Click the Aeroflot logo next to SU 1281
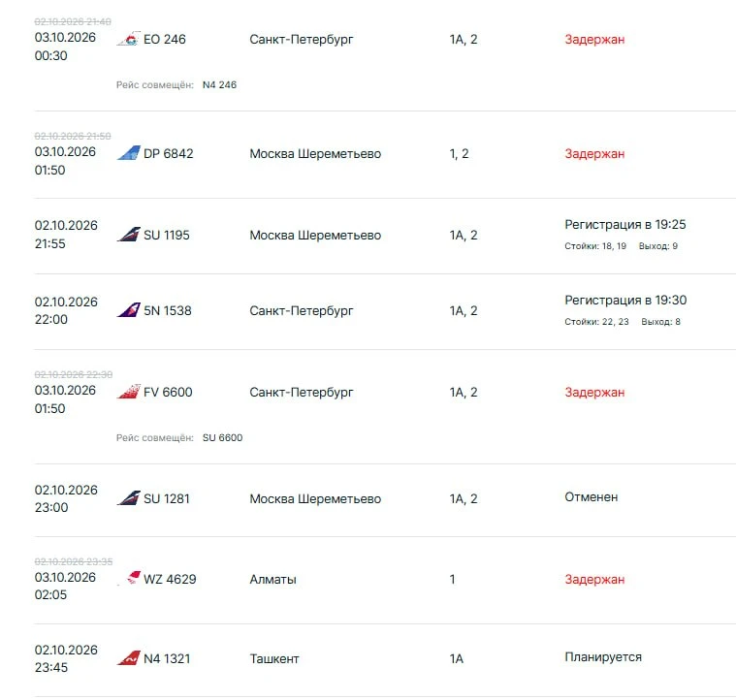This screenshot has height=700, width=736. (x=129, y=497)
